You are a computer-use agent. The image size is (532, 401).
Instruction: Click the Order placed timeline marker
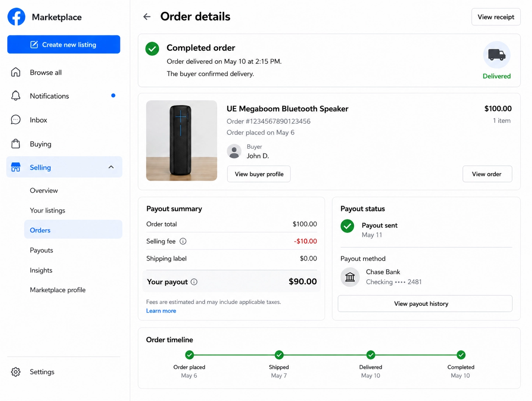[189, 355]
